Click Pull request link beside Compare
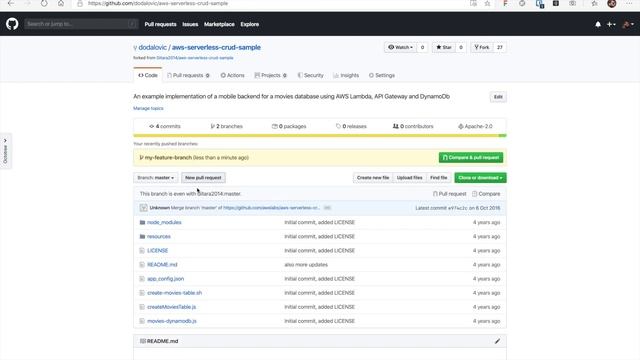This screenshot has height=360, width=640. (449, 194)
